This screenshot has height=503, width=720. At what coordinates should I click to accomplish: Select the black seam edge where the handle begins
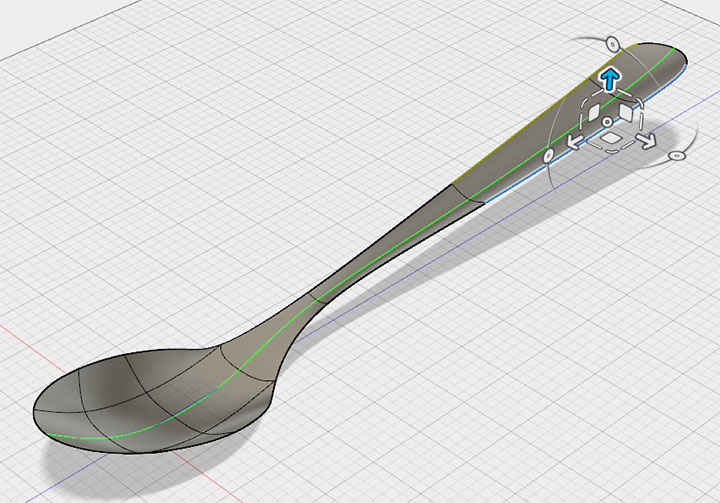pos(467,195)
